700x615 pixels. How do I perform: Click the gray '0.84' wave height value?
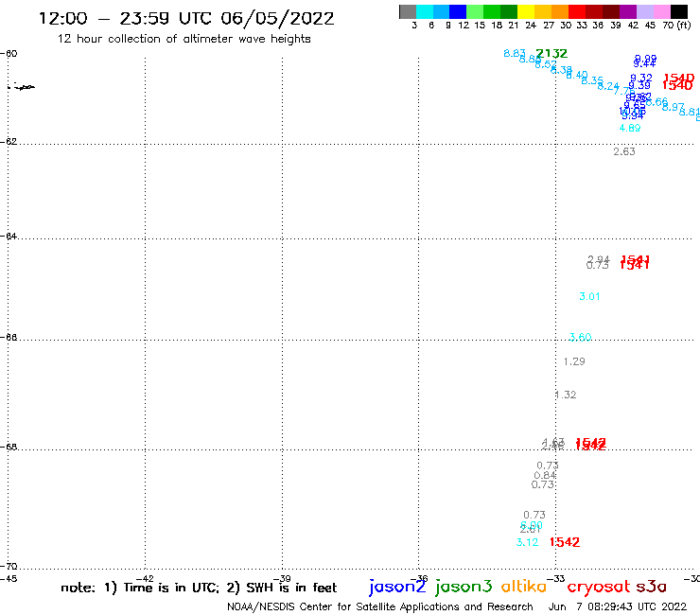pos(545,475)
